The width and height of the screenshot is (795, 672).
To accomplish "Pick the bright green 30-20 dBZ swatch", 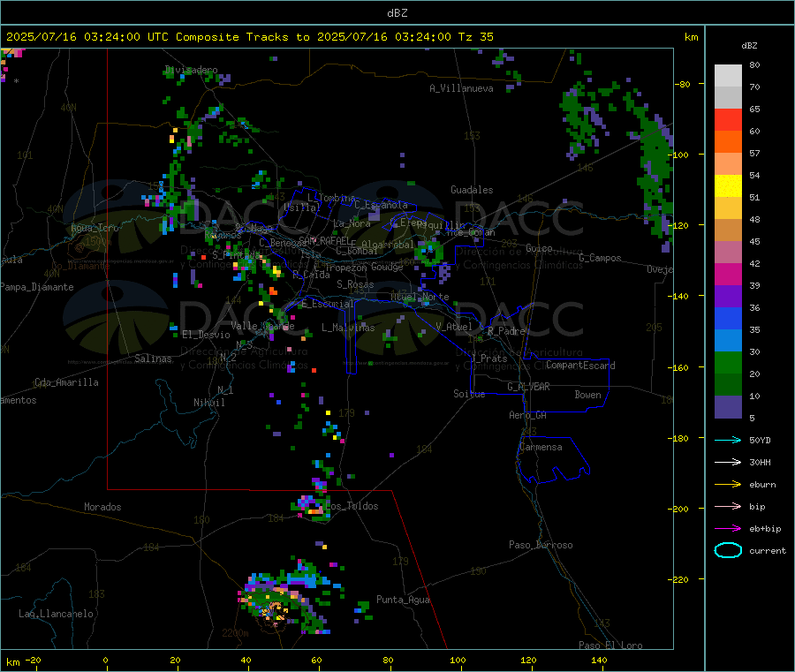I will point(728,363).
